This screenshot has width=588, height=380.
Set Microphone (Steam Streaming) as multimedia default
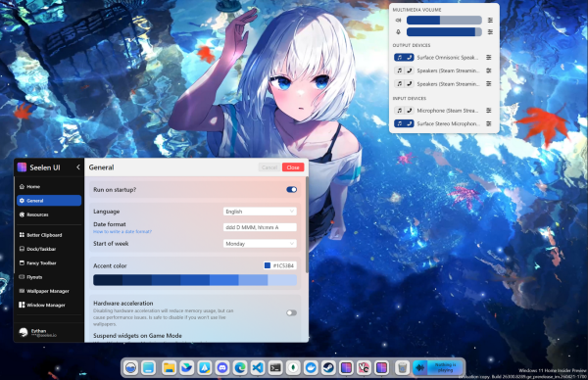pyautogui.click(x=400, y=111)
